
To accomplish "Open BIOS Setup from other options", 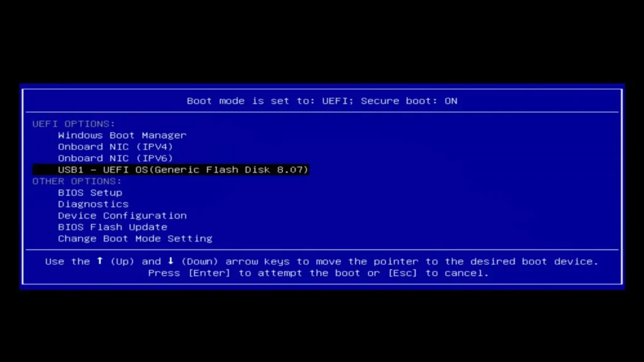I will click(x=90, y=193).
